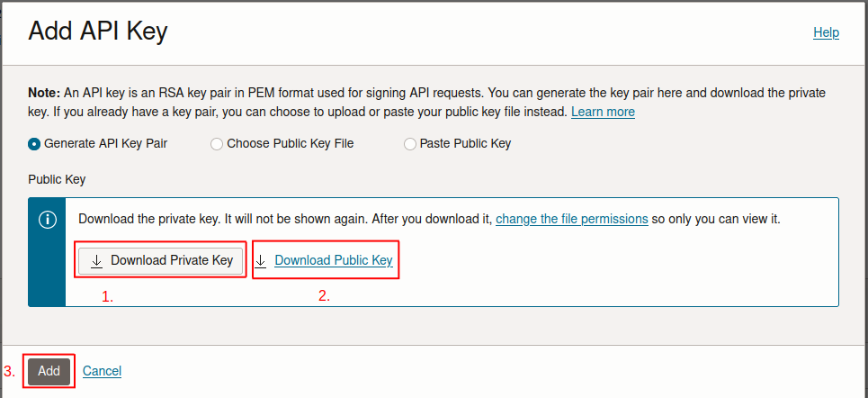
Task: Click the Download Private Key button
Action: pos(160,260)
